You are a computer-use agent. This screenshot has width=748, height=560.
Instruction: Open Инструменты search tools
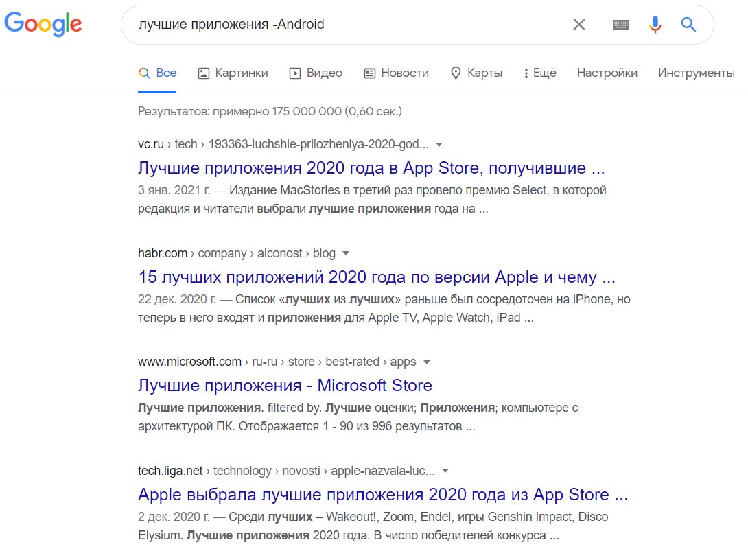696,73
